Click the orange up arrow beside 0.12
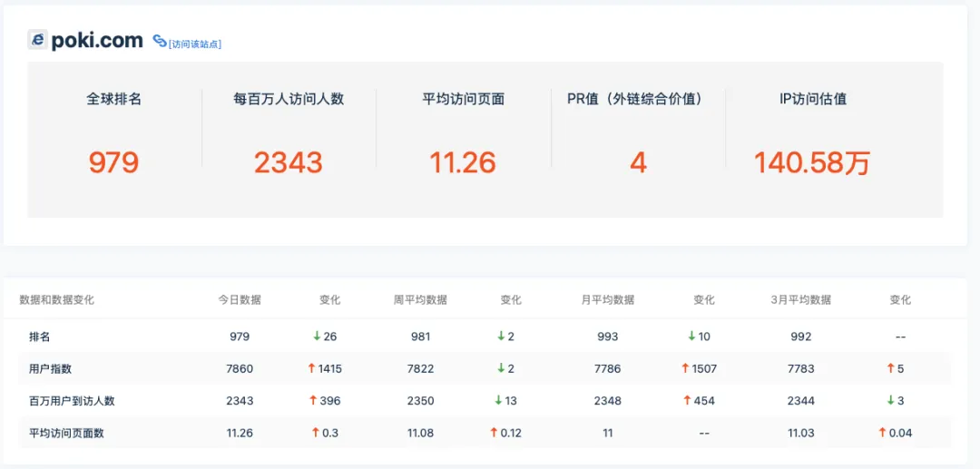 tap(494, 432)
